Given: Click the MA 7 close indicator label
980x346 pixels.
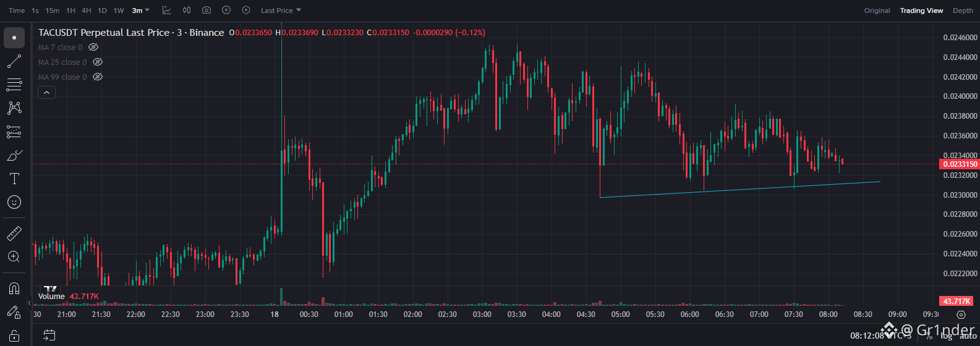Looking at the screenshot, I should pos(60,48).
